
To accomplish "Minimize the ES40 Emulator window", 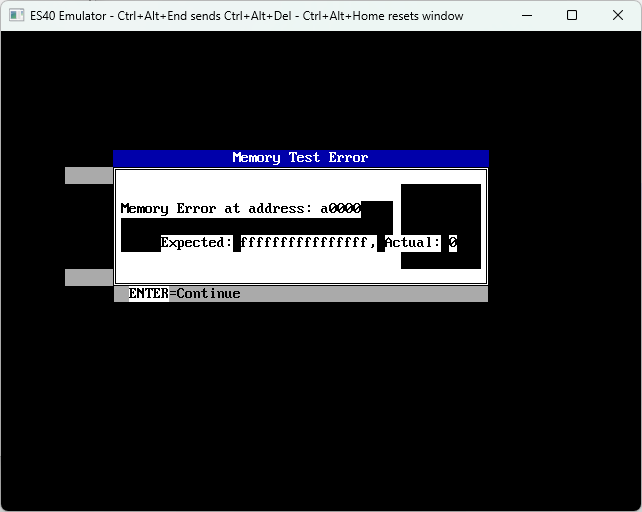I will 527,16.
